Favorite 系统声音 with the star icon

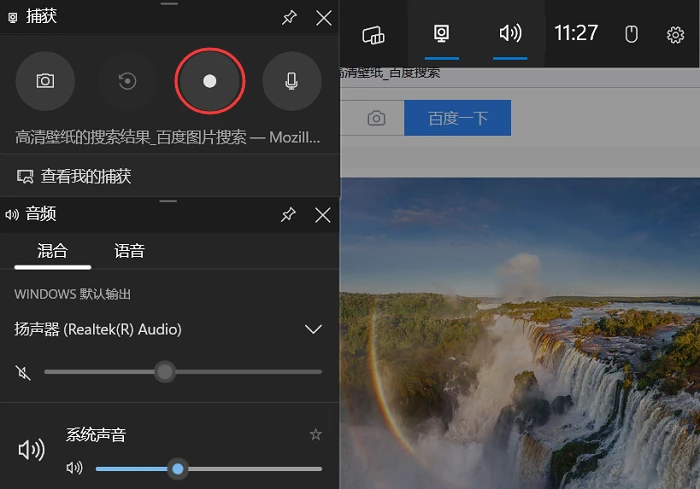tap(315, 434)
